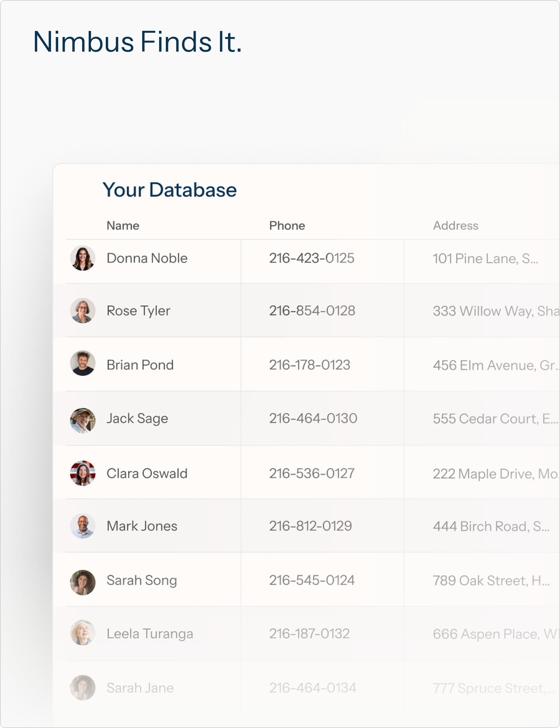The height and width of the screenshot is (728, 560).
Task: Click phone number 216-536-0127
Action: click(x=312, y=474)
